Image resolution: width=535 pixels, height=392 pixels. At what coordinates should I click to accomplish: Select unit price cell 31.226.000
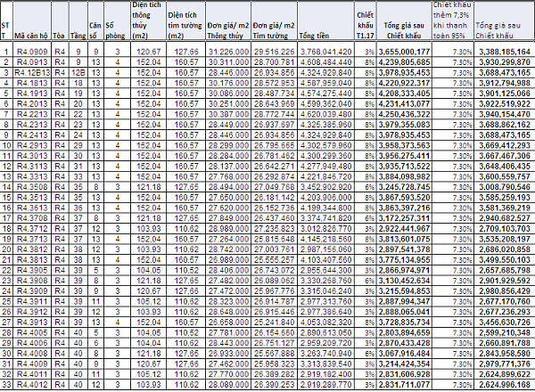coord(228,52)
